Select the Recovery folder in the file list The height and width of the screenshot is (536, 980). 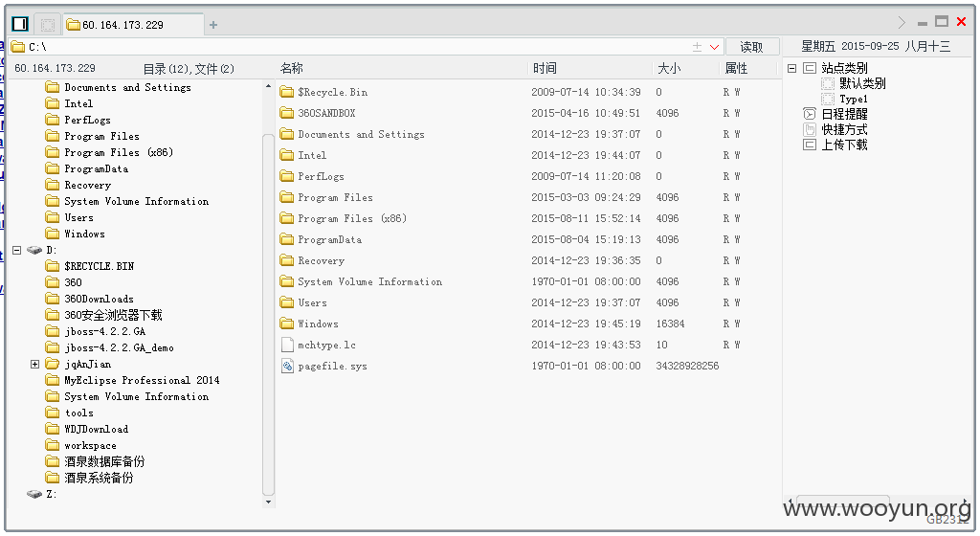(x=321, y=261)
